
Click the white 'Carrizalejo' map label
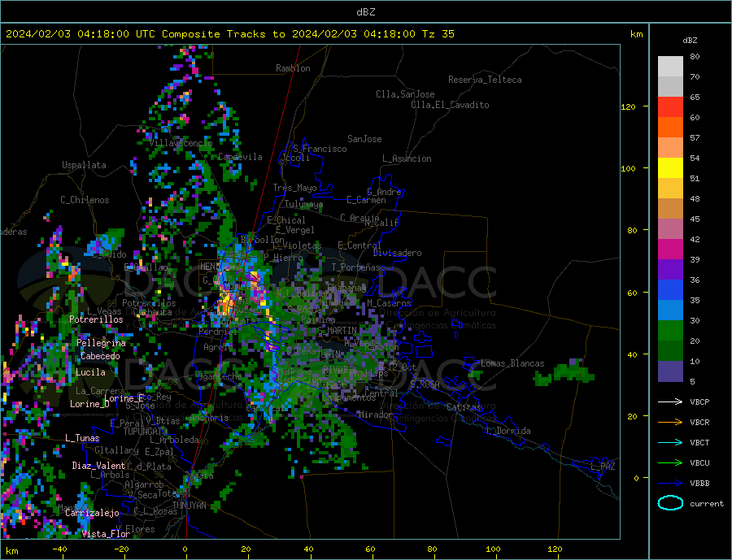92,513
